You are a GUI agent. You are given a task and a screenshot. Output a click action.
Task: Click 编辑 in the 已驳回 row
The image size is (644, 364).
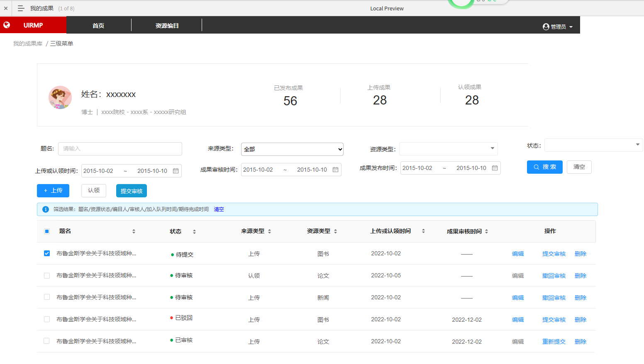click(518, 320)
